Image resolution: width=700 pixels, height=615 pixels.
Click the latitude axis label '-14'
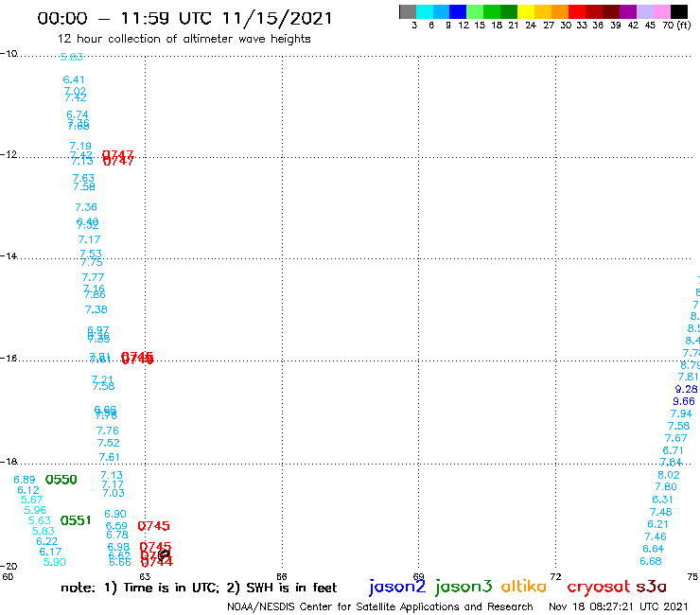point(9,255)
